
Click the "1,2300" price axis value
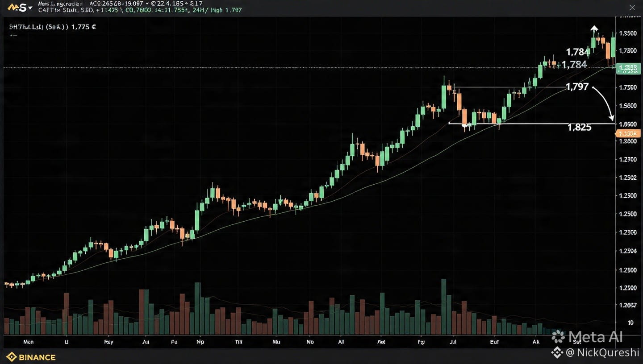628,232
